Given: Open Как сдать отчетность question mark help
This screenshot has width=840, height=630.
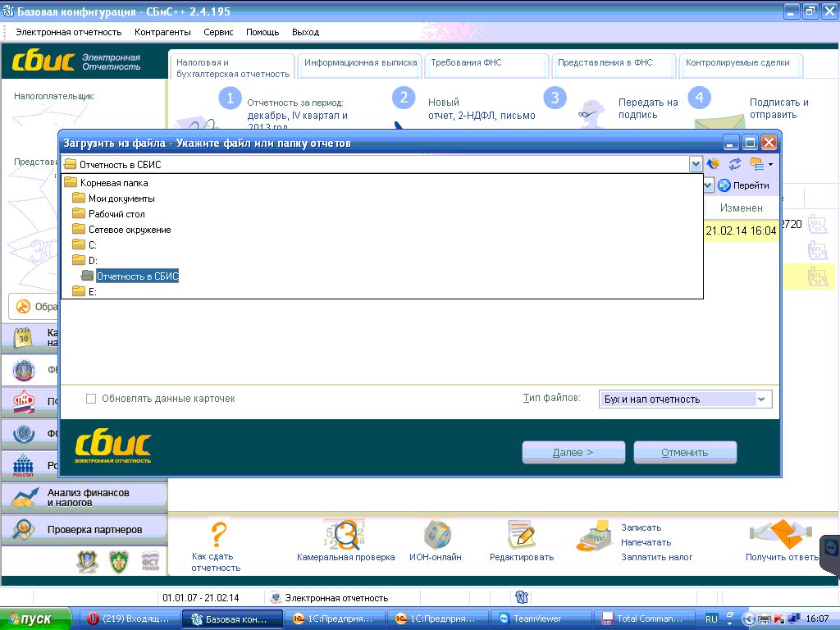Looking at the screenshot, I should click(x=219, y=534).
